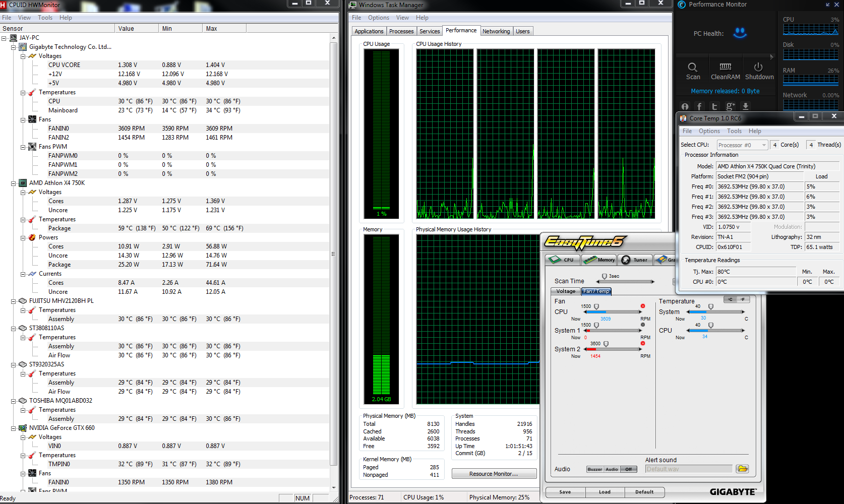Open the Select CPU Processor #0 dropdown

click(x=742, y=145)
